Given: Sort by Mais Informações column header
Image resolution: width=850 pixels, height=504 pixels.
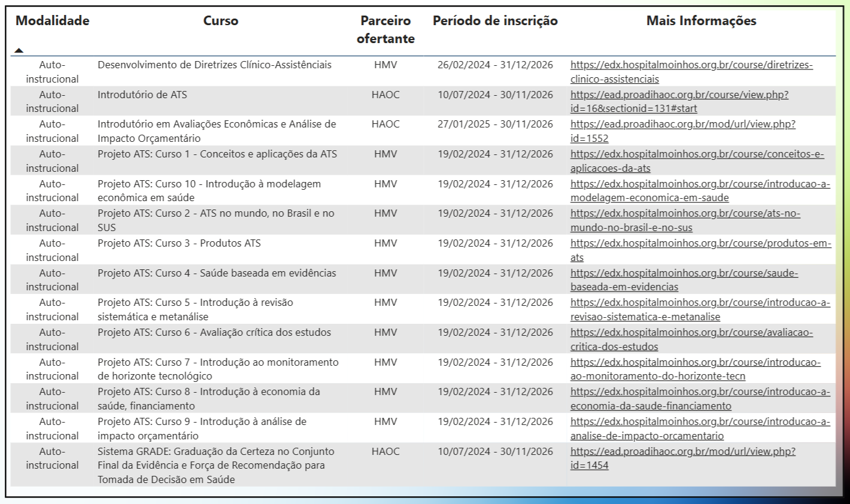Looking at the screenshot, I should [x=701, y=21].
